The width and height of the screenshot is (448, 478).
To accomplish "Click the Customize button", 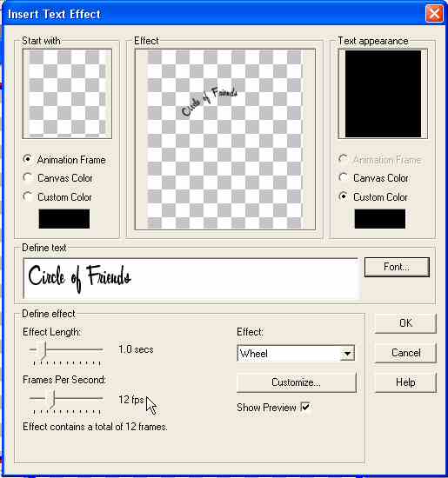I will [x=296, y=382].
